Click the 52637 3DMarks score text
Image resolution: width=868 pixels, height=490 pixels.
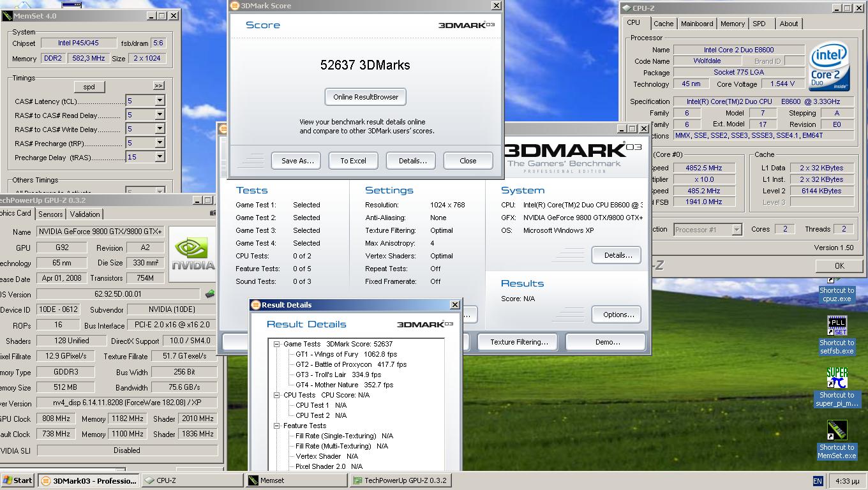point(365,65)
